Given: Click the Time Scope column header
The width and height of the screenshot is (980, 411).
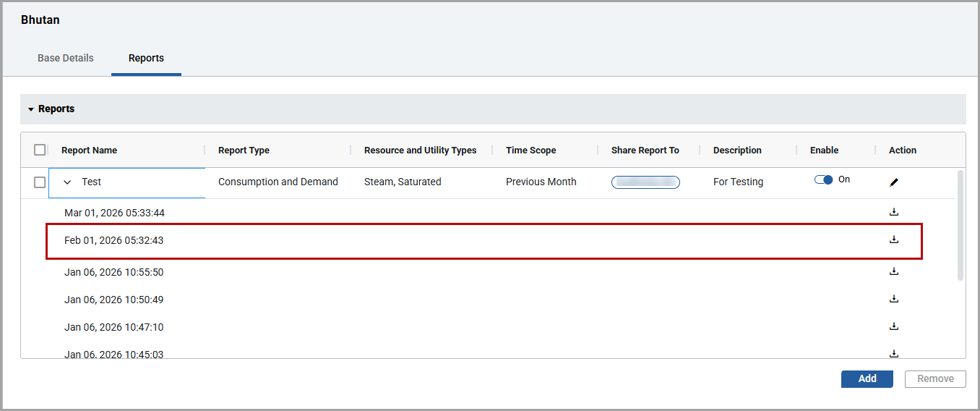Looking at the screenshot, I should (531, 151).
